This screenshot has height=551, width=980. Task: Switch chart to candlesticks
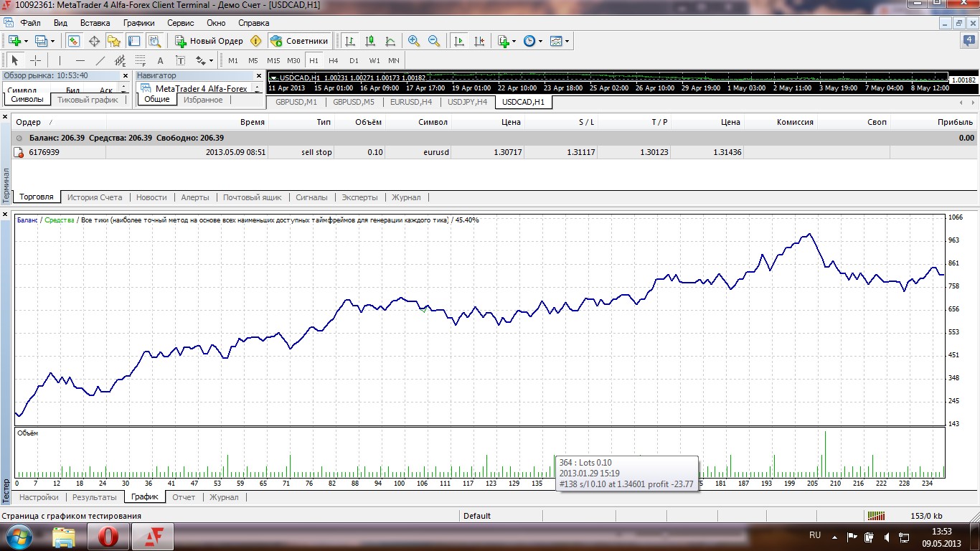pyautogui.click(x=370, y=41)
